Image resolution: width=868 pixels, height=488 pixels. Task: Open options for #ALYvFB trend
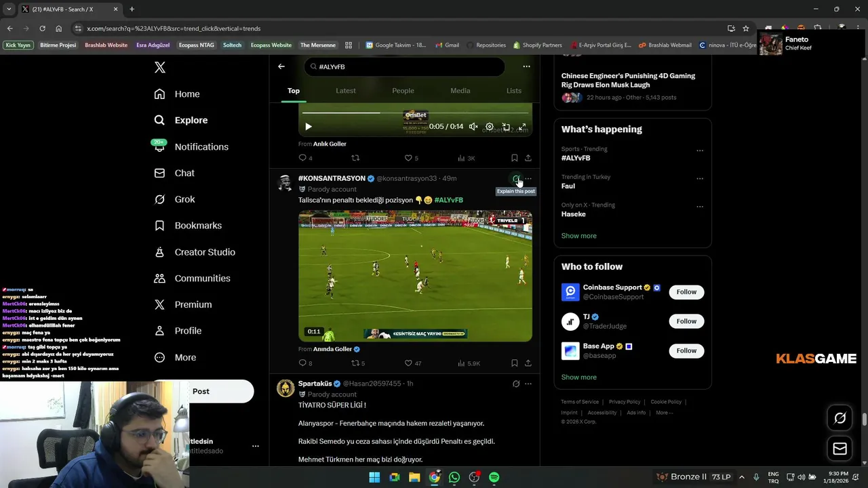(x=700, y=150)
